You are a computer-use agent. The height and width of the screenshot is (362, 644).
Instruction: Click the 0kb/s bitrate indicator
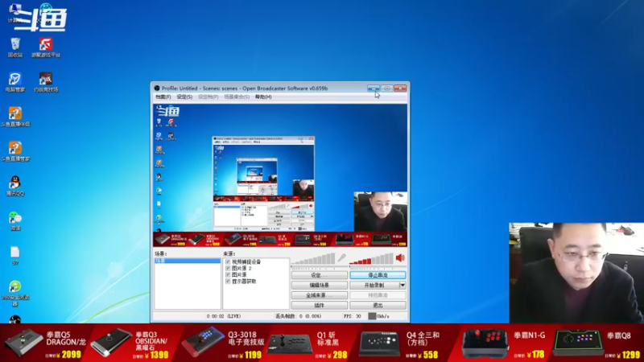click(378, 316)
